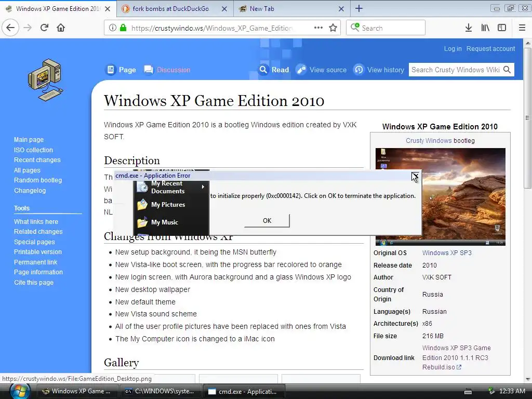Click the page vertical scrollbar thumb

tap(527, 118)
